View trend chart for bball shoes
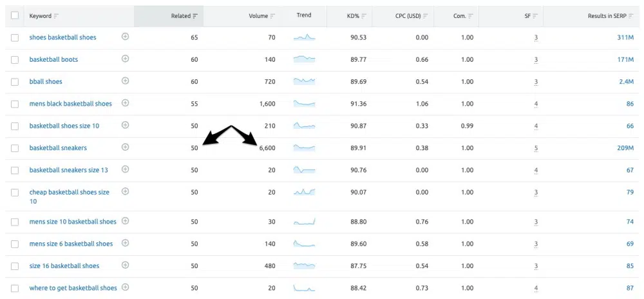The image size is (644, 299). coord(305,81)
